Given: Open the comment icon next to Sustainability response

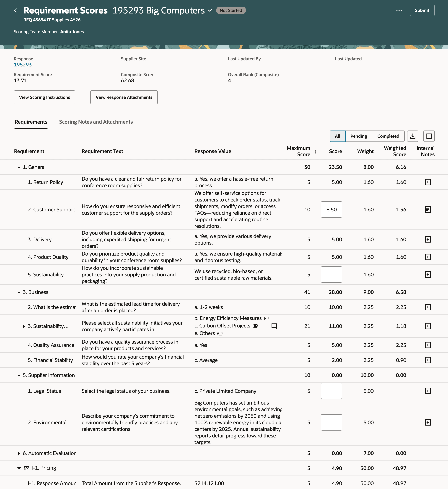Looking at the screenshot, I should coord(274,326).
